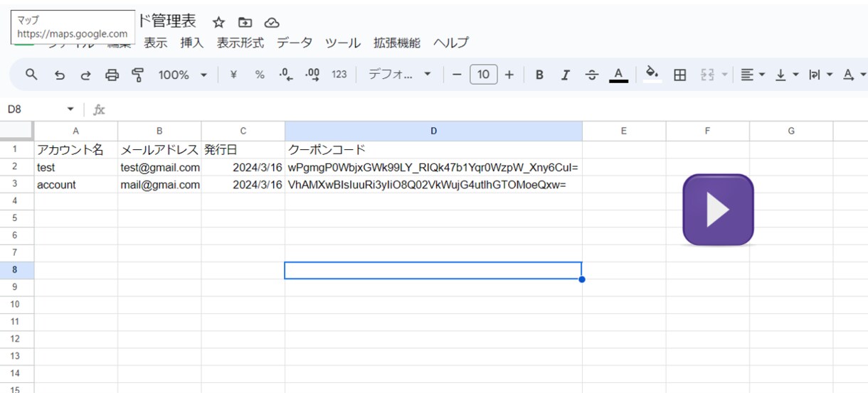This screenshot has height=393, width=868.
Task: Open the 拡張機能 menu
Action: point(397,43)
